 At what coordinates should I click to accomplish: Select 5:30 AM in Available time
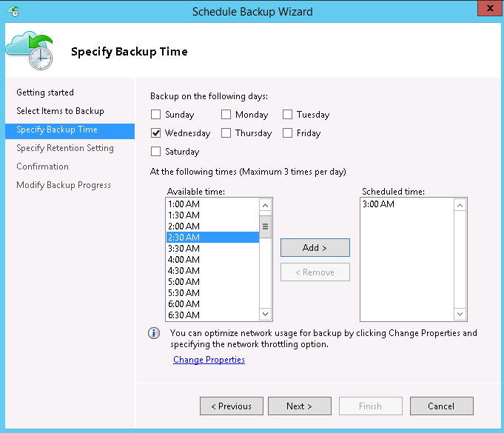(x=213, y=293)
